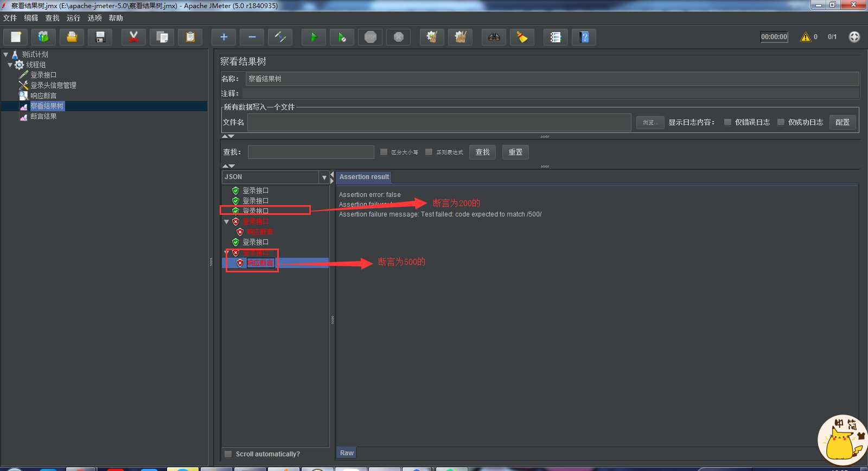Click the collapse arrows above 查找 field
The height and width of the screenshot is (471, 868).
point(228,136)
